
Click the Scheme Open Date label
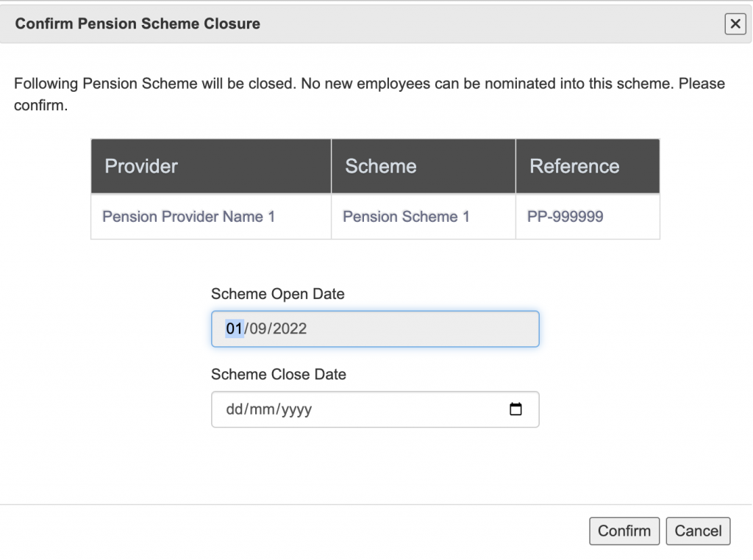coord(277,294)
